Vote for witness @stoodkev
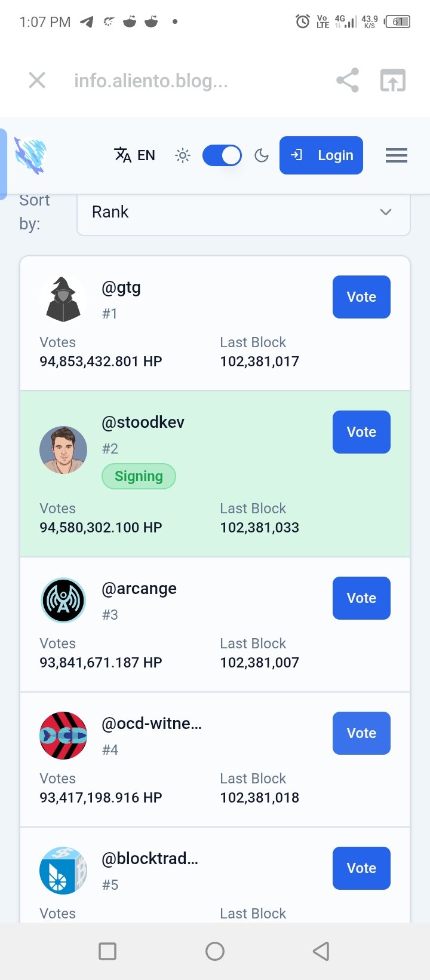This screenshot has height=980, width=430. point(361,432)
